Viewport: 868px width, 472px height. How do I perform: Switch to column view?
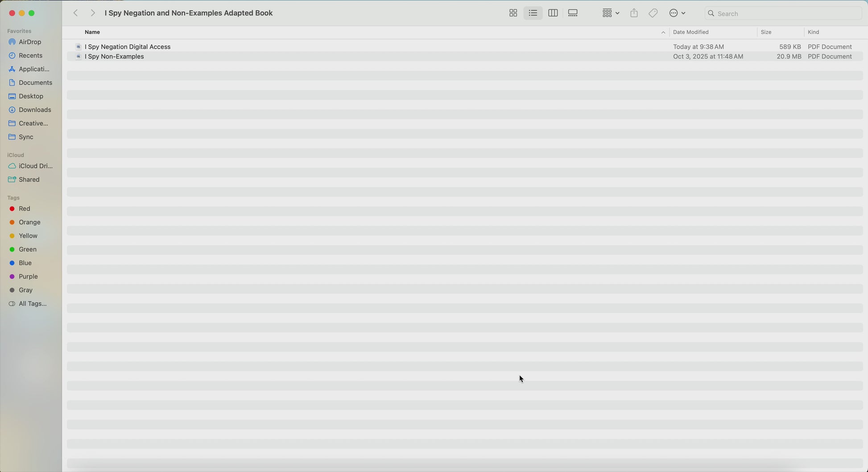[553, 13]
